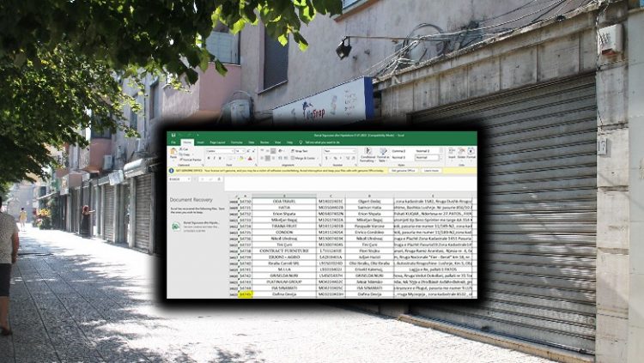Open the Name Box dropdown
Image resolution: width=644 pixels, height=363 pixels.
point(189,179)
